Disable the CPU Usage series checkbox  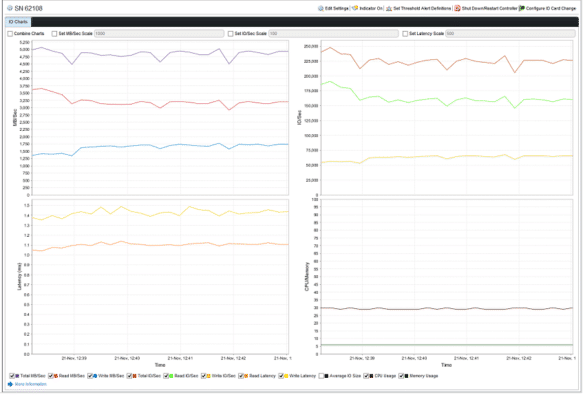tap(366, 376)
